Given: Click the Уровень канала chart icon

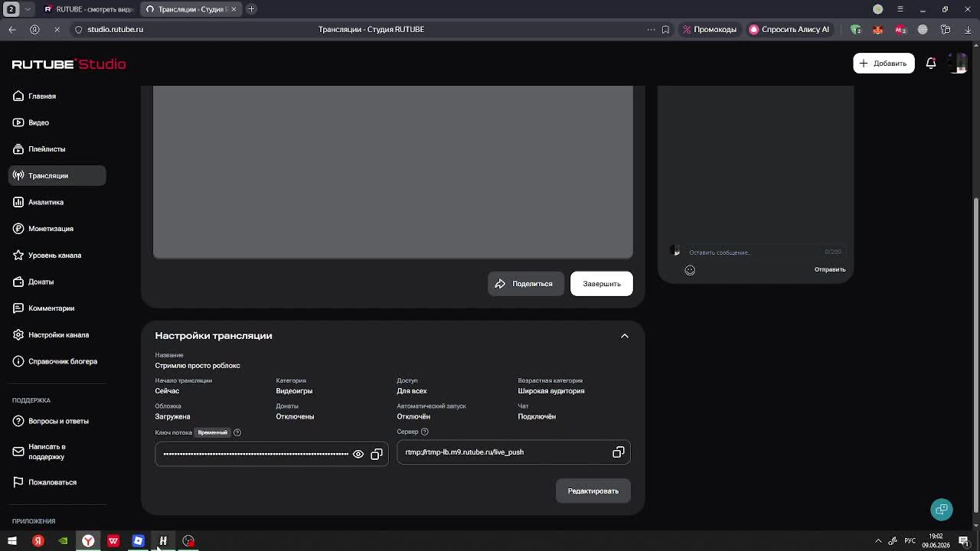Looking at the screenshot, I should click(x=18, y=255).
